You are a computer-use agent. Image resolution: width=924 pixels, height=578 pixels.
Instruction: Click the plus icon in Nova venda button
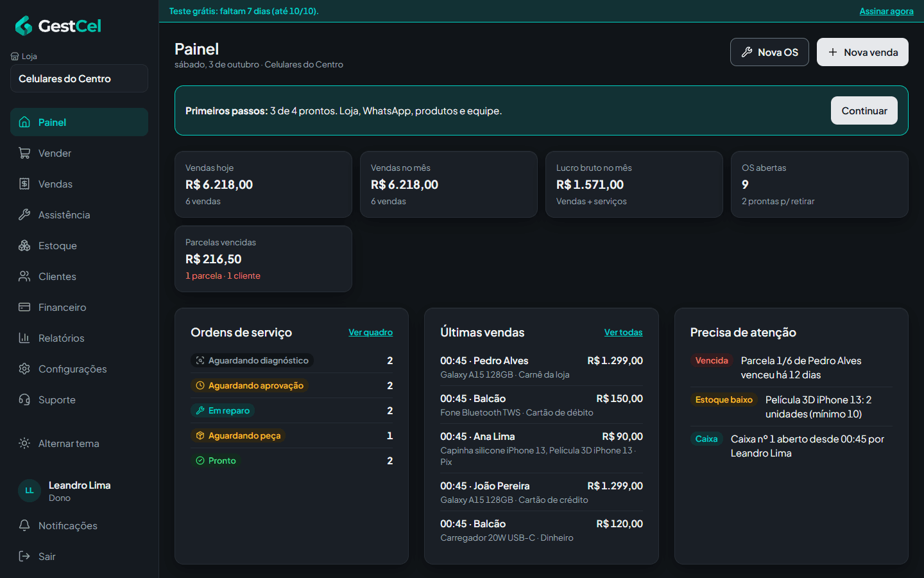tap(833, 52)
